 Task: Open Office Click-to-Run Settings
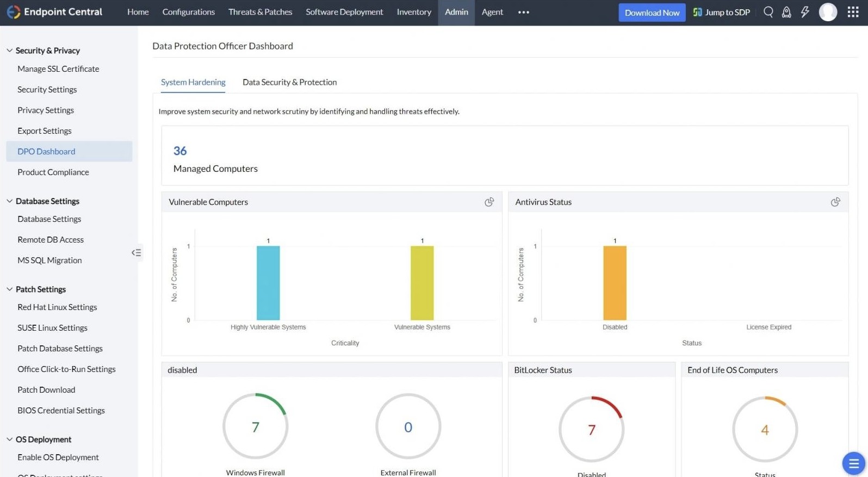(x=66, y=369)
